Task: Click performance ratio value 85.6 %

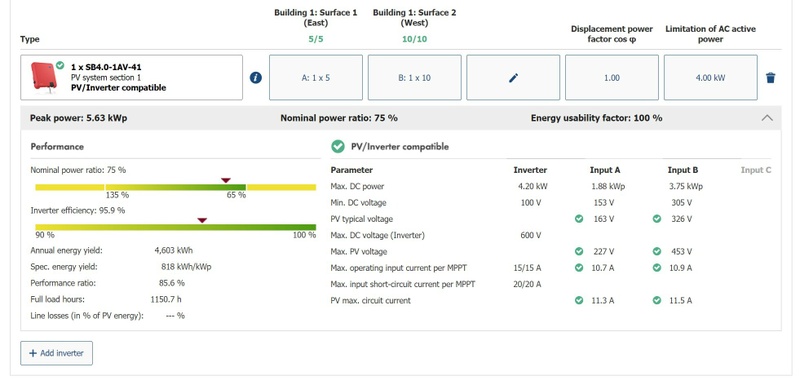Action: [x=172, y=283]
